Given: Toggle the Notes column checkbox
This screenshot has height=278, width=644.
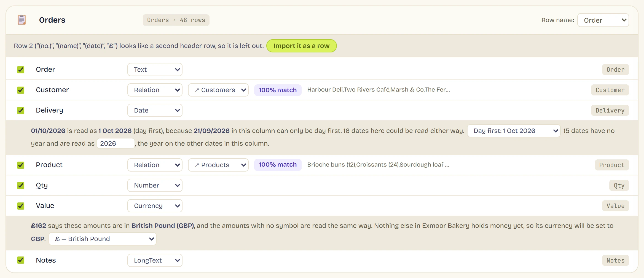Looking at the screenshot, I should coord(21,260).
